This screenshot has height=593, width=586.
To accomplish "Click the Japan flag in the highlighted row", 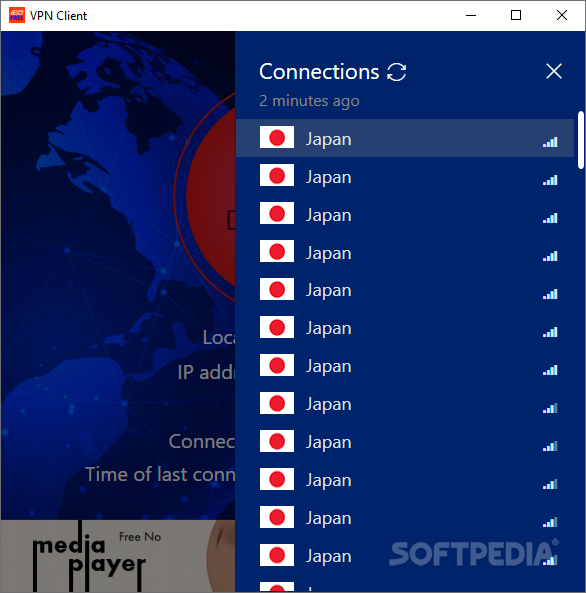I will click(277, 137).
